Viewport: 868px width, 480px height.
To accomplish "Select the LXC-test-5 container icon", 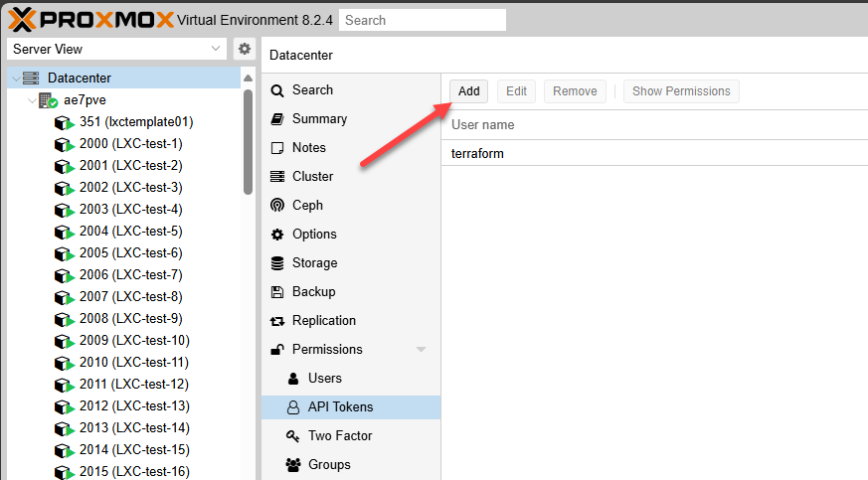I will [64, 232].
